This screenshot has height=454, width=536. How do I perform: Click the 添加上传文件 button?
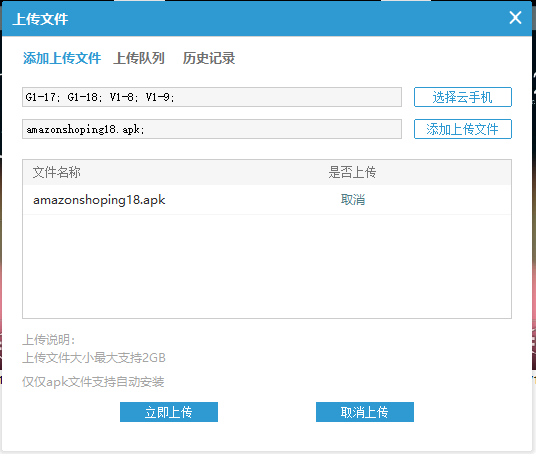pos(463,129)
